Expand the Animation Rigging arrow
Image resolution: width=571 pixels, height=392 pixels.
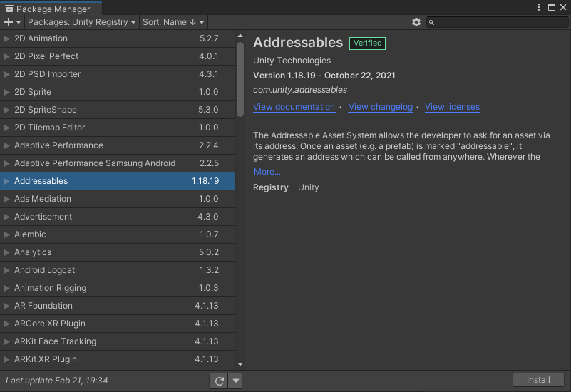pyautogui.click(x=6, y=288)
